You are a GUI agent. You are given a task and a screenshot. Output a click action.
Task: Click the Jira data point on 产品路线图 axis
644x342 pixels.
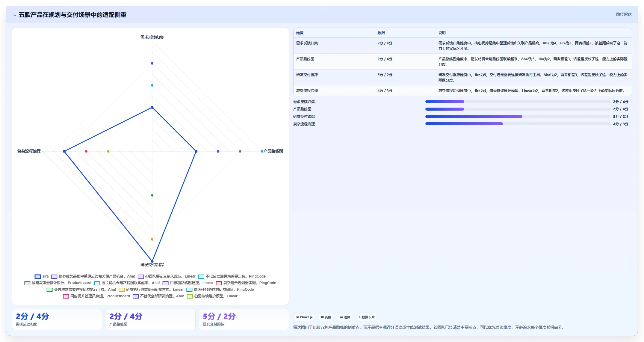pos(196,151)
